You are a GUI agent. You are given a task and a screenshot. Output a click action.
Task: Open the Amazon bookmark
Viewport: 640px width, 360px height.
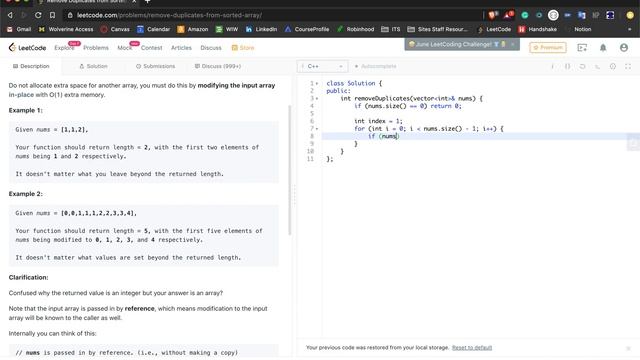(193, 29)
